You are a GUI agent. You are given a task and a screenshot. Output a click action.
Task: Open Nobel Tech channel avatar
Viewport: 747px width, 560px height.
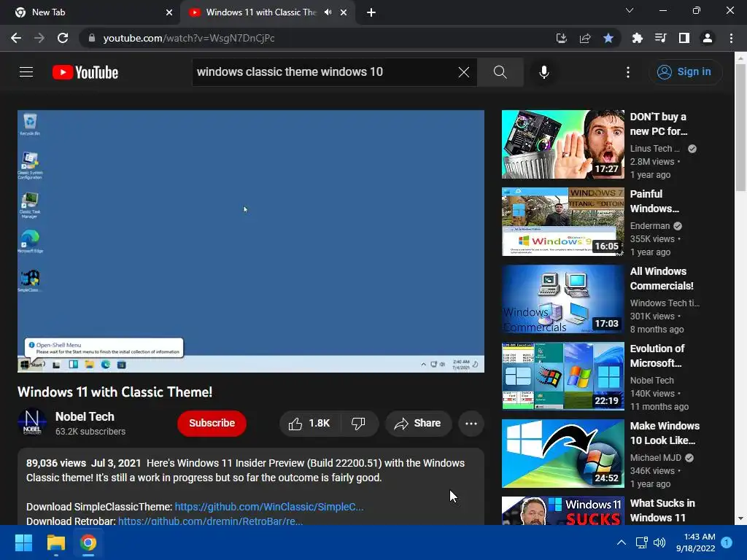pyautogui.click(x=32, y=422)
